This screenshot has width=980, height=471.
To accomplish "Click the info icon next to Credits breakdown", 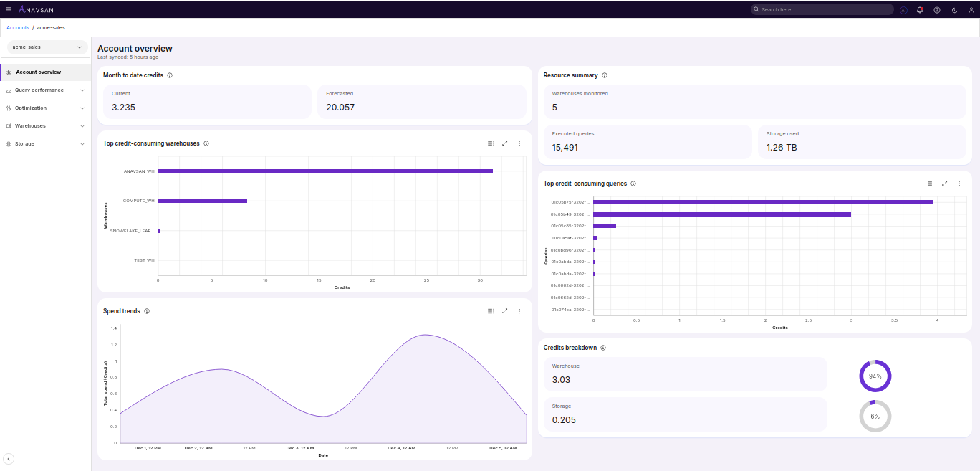I will 603,348.
